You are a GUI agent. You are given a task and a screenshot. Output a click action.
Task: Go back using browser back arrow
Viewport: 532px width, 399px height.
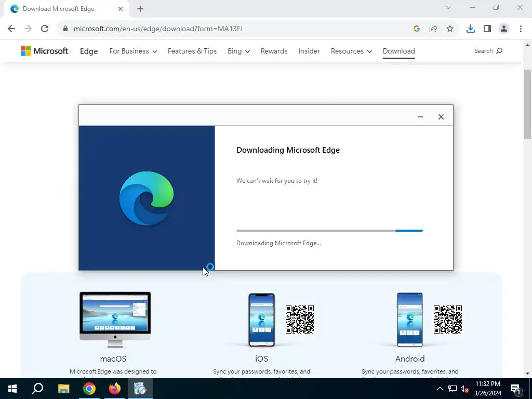coord(11,29)
